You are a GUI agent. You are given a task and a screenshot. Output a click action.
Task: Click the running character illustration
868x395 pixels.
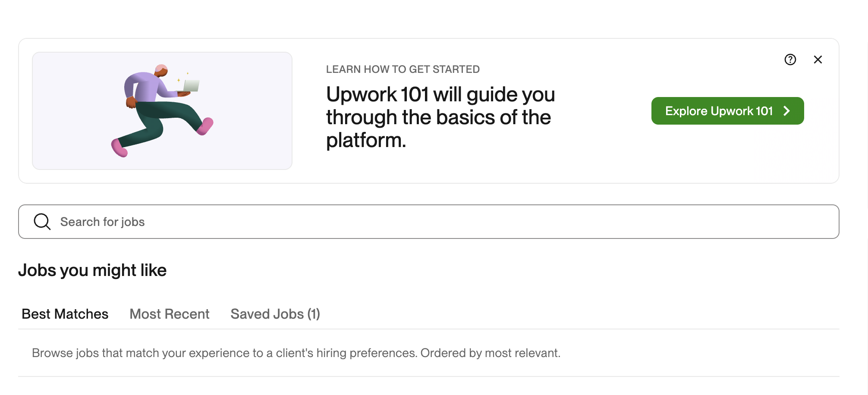click(x=163, y=110)
